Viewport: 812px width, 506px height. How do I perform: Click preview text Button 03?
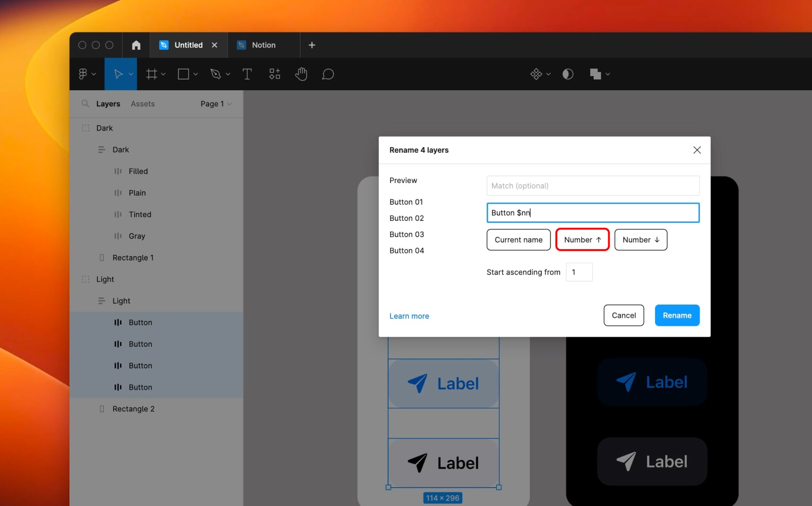click(406, 234)
